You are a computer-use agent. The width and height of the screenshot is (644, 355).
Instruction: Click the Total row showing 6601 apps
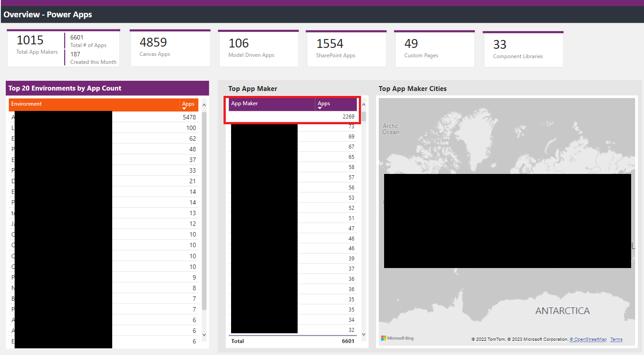click(x=293, y=341)
